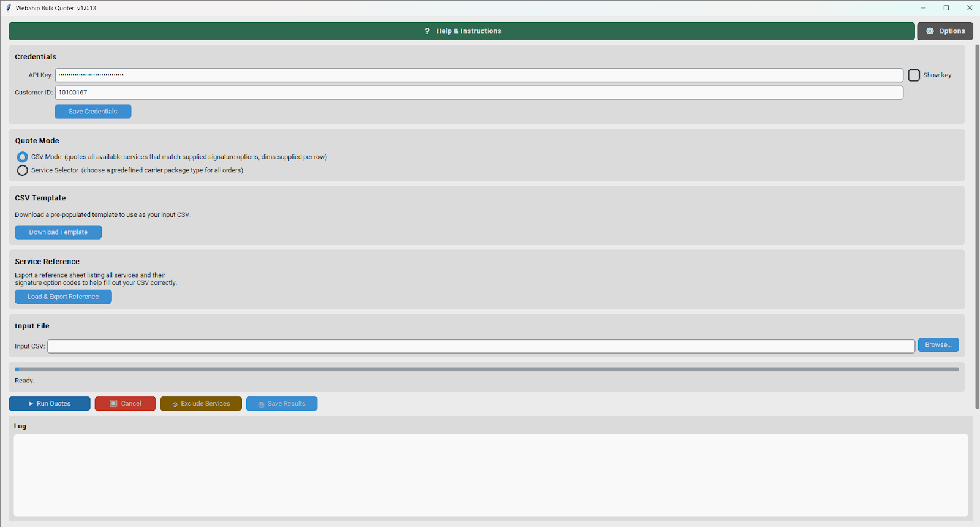Click into the Customer ID field
Image resolution: width=980 pixels, height=527 pixels.
click(478, 93)
